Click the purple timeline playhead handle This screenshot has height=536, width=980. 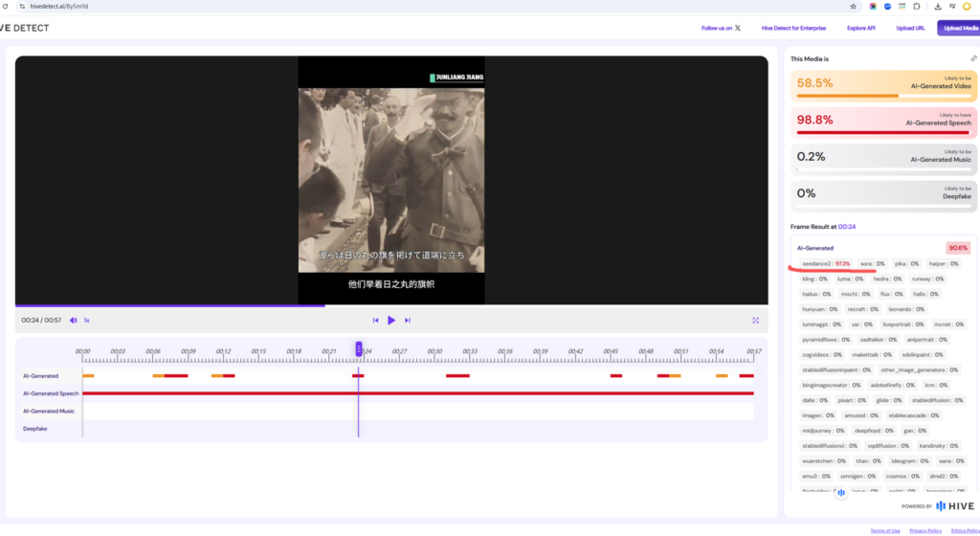tap(359, 348)
